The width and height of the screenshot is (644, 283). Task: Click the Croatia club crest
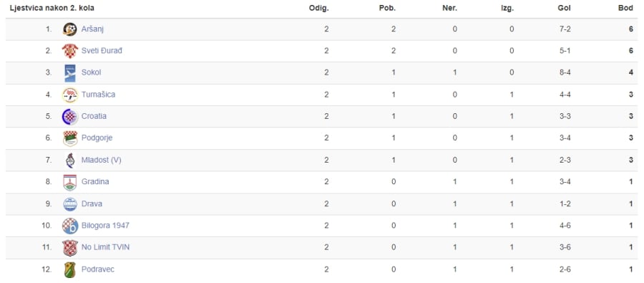coord(70,116)
